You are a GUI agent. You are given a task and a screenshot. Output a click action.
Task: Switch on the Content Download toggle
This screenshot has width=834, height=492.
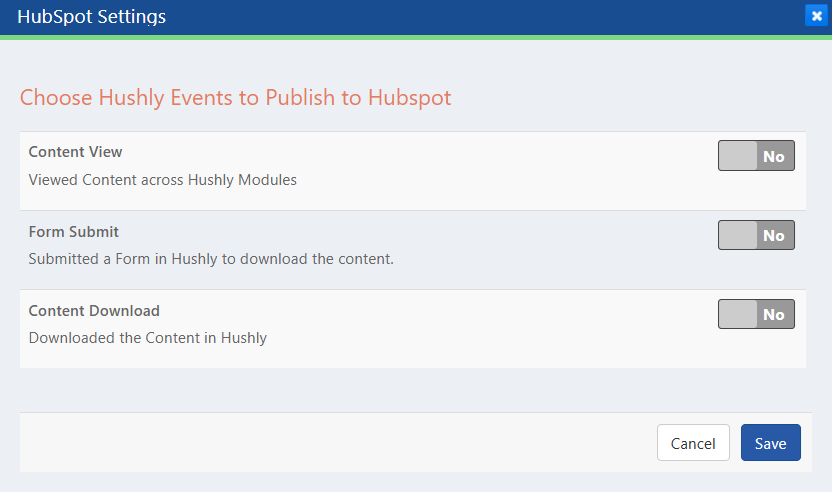click(756, 314)
